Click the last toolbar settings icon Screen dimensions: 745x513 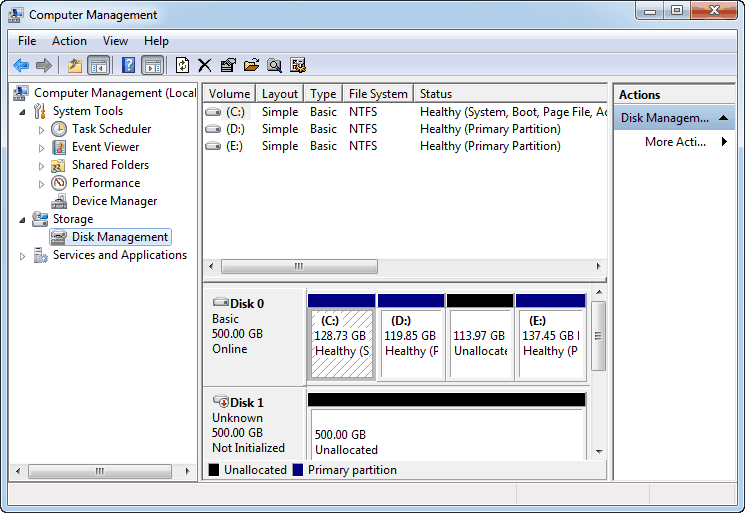tap(298, 65)
